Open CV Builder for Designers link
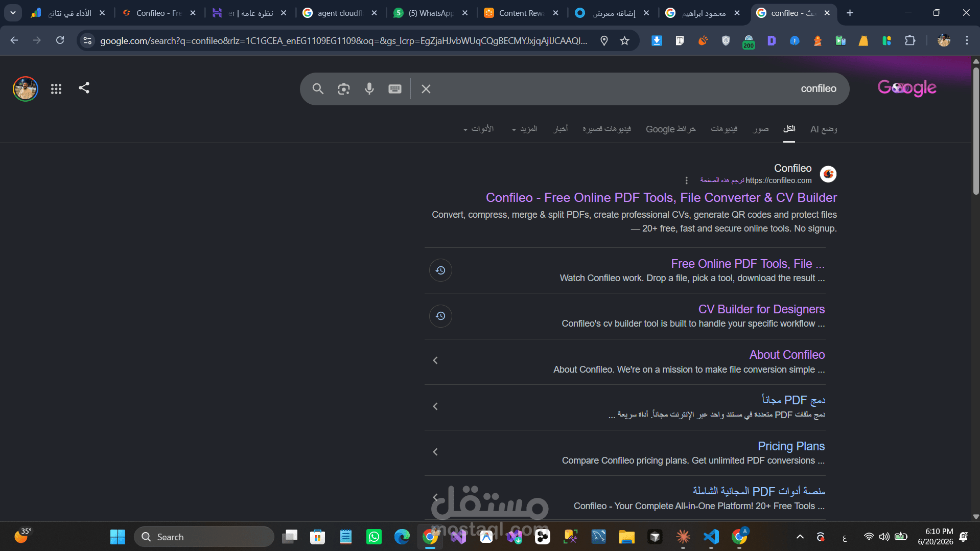 point(761,309)
